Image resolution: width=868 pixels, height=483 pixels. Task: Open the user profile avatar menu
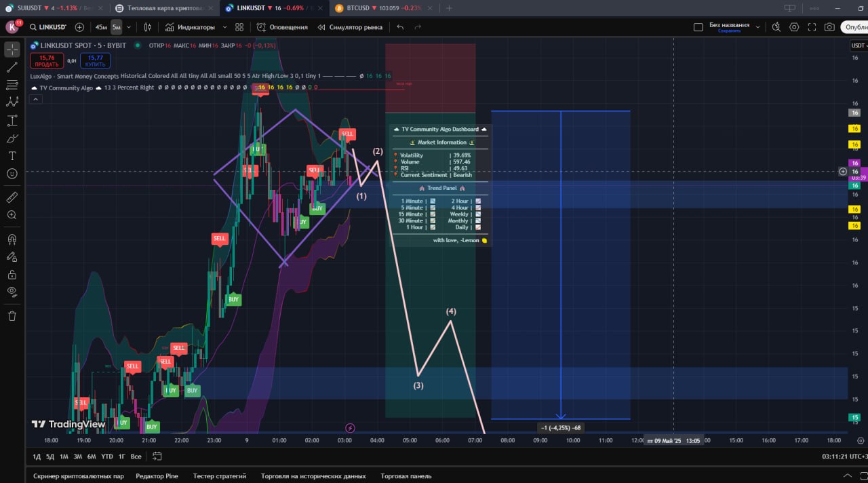[13, 27]
